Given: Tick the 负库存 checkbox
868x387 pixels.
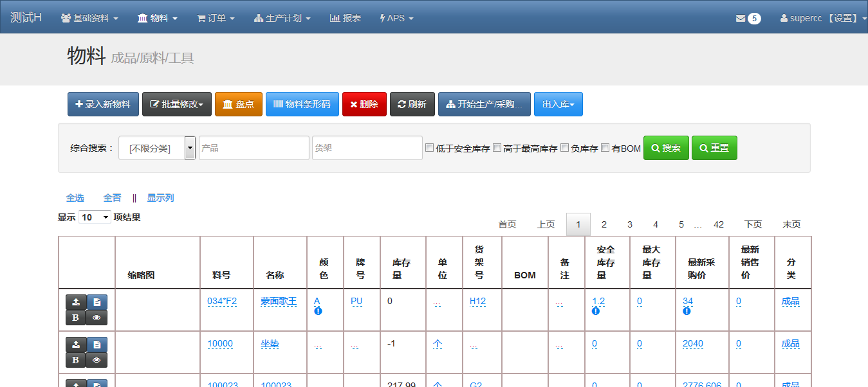Looking at the screenshot, I should coord(564,148).
